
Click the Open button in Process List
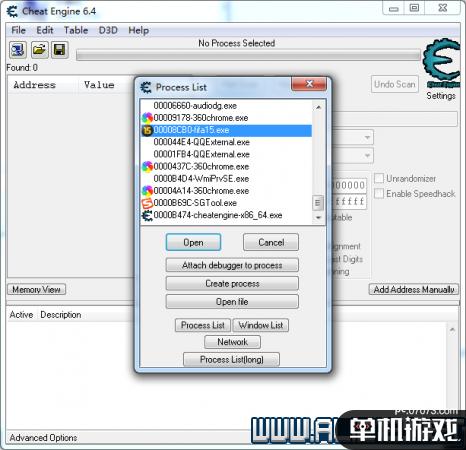tap(193, 242)
